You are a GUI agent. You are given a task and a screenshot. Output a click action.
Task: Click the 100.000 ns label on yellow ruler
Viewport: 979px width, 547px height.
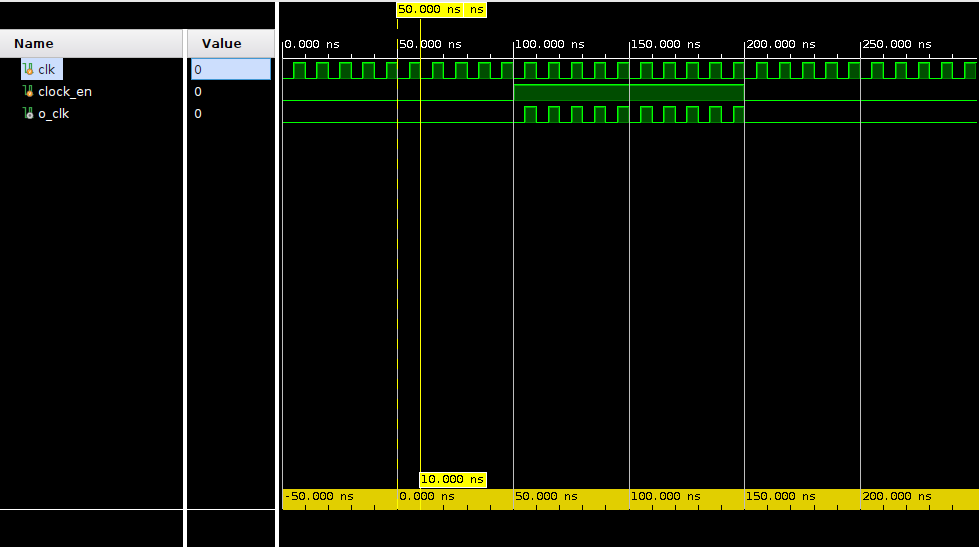click(x=666, y=496)
